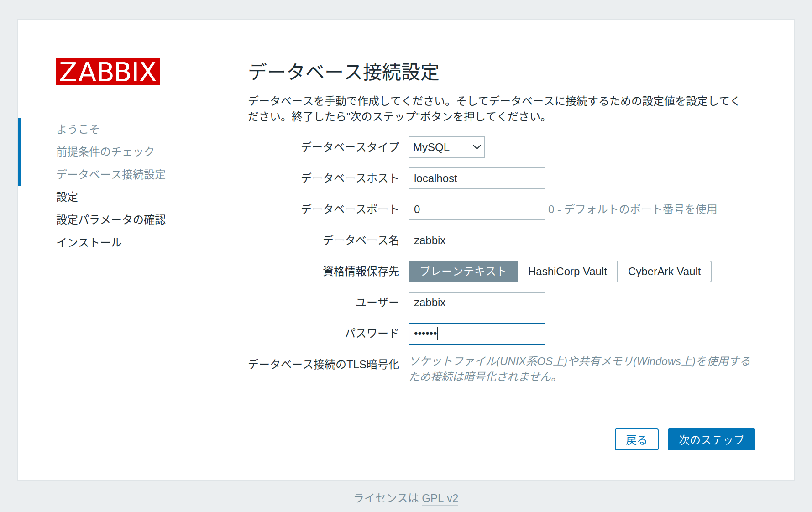Image resolution: width=812 pixels, height=512 pixels.
Task: Select the データベース名 zabbix field
Action: (x=476, y=240)
